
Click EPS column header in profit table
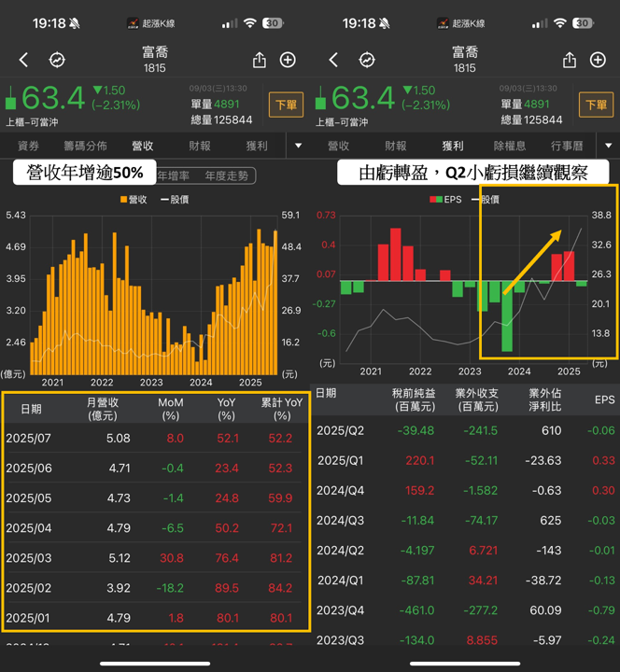tap(604, 399)
